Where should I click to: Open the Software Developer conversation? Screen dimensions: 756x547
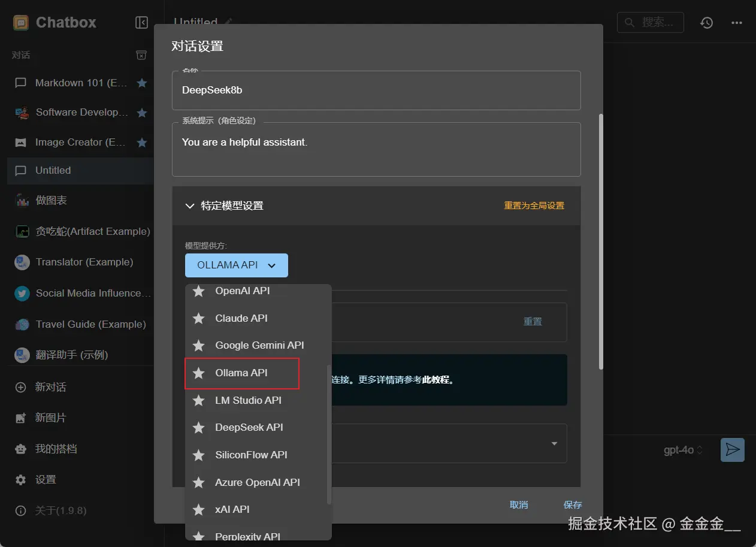[81, 113]
